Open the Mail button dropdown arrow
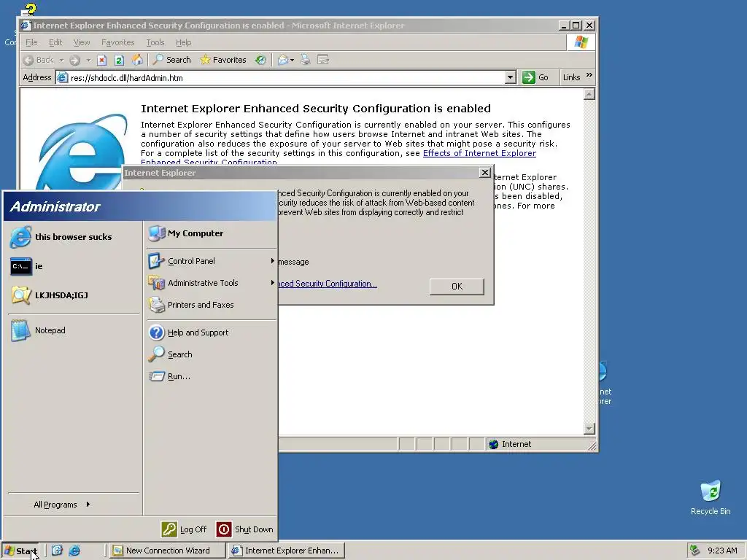 click(292, 61)
